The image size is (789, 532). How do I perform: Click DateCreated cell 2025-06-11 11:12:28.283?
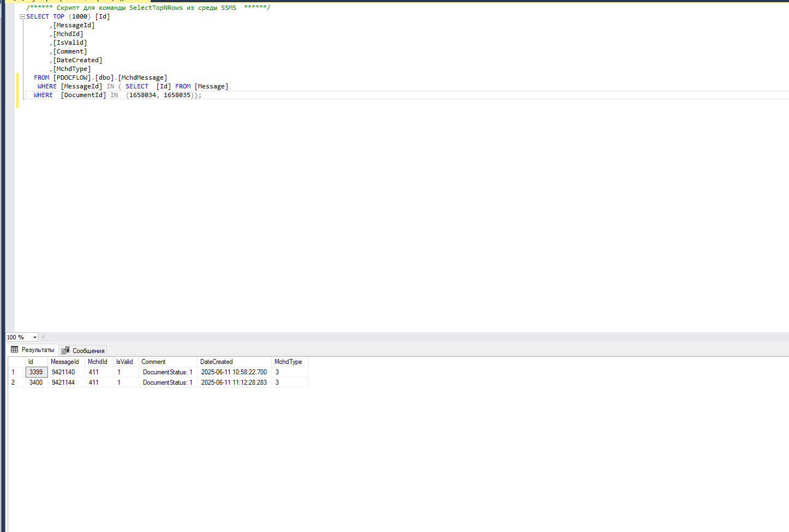[234, 382]
